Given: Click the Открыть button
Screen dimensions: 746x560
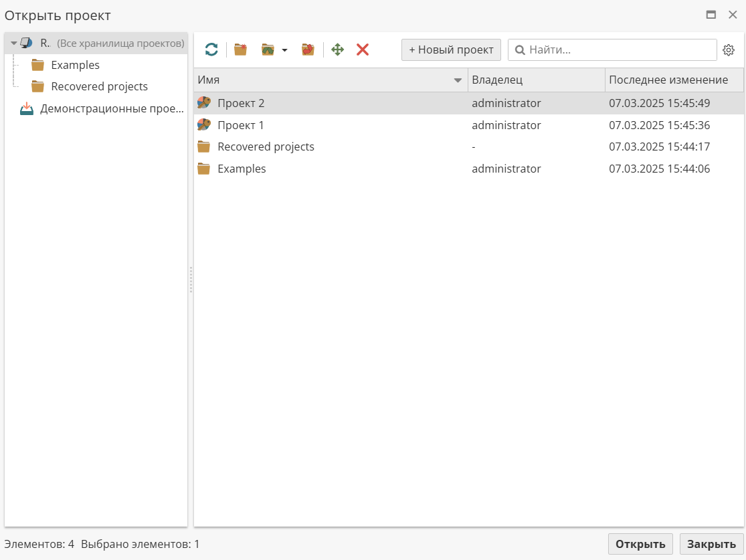Looking at the screenshot, I should 640,544.
